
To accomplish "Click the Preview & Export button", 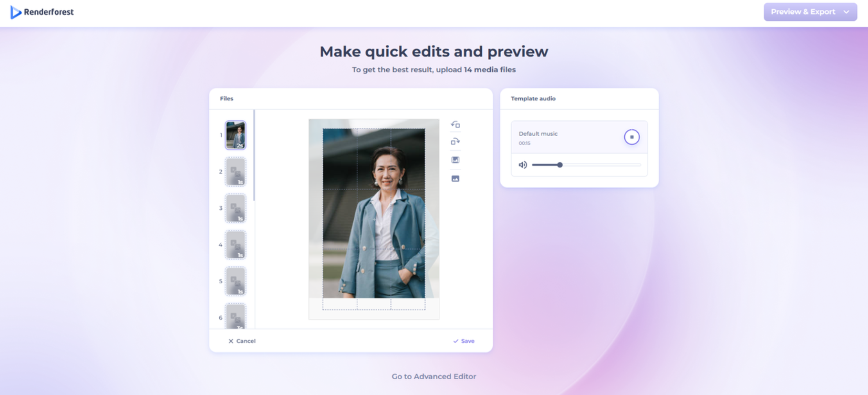I will coord(803,12).
